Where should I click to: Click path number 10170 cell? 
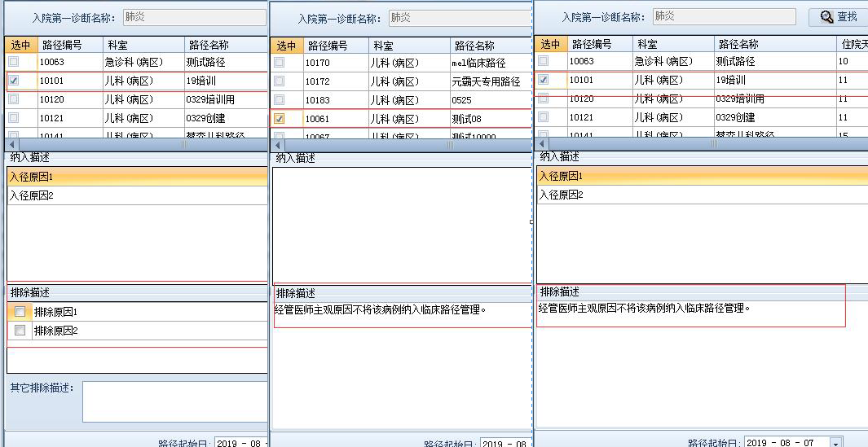coord(336,63)
